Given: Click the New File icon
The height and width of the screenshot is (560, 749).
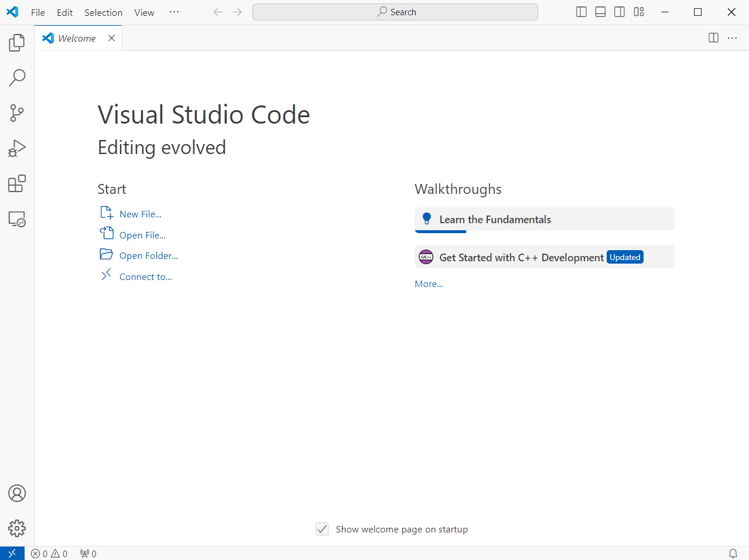Looking at the screenshot, I should click(107, 213).
